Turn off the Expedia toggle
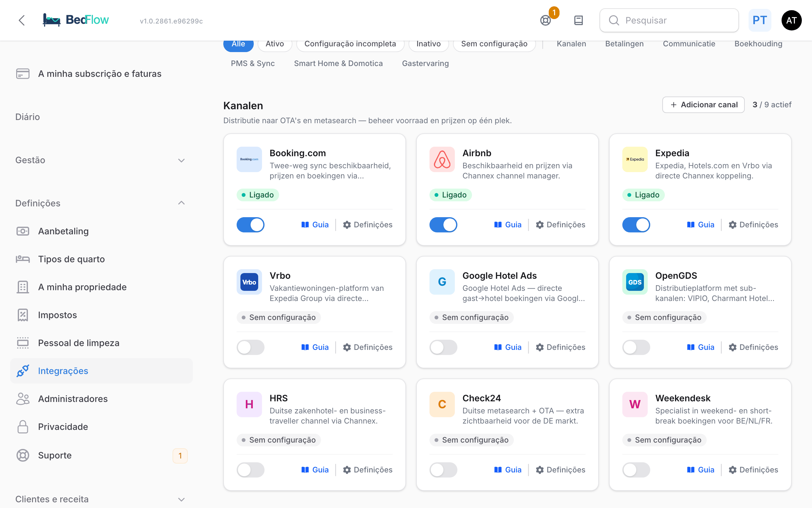Viewport: 812px width, 508px height. coord(636,225)
